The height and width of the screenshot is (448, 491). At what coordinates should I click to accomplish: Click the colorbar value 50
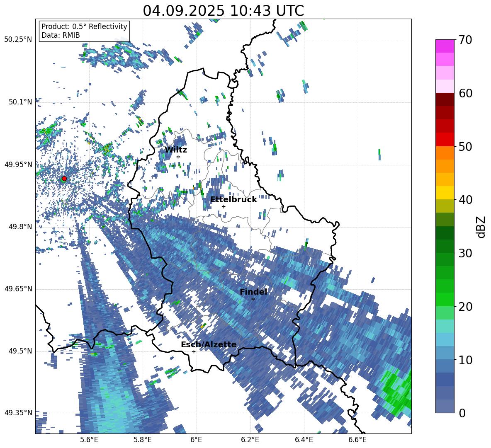coord(465,147)
